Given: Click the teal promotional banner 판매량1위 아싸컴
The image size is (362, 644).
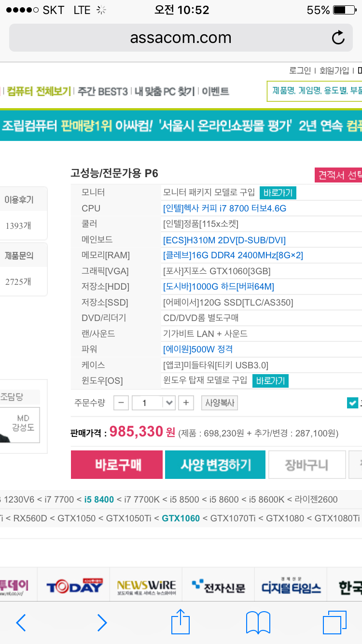Looking at the screenshot, I should pos(181,126).
